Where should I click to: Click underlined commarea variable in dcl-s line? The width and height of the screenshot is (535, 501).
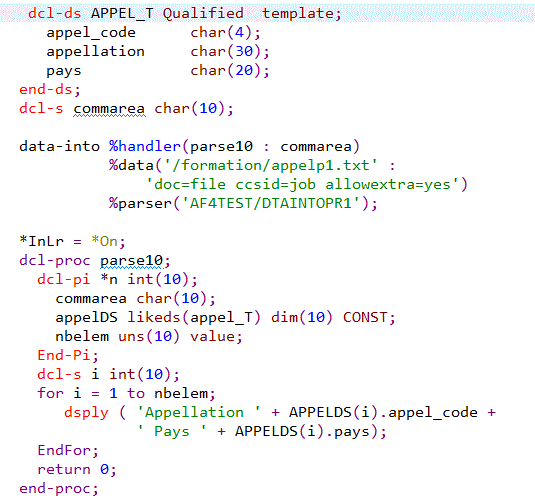[x=109, y=109]
